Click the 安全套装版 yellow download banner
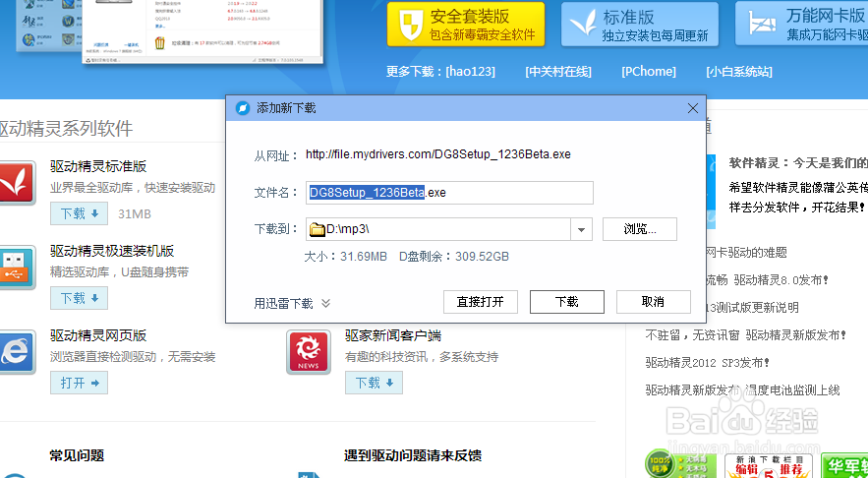 466,24
